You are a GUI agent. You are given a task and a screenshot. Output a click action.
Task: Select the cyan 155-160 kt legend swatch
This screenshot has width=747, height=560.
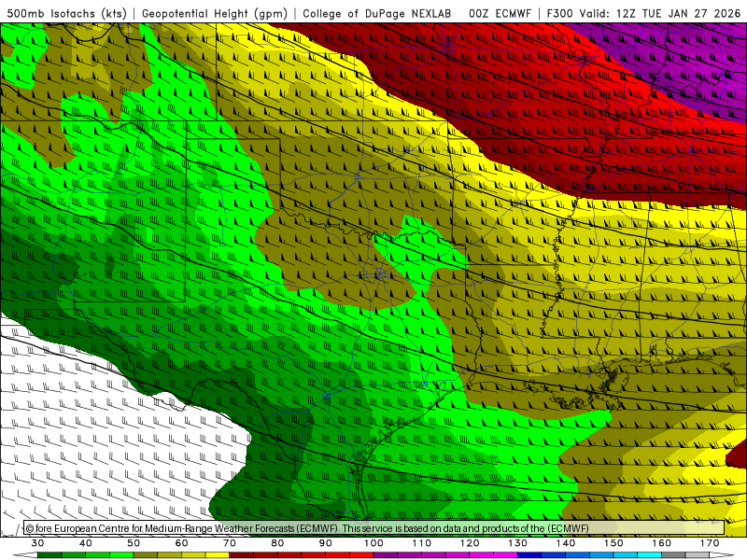coord(649,555)
